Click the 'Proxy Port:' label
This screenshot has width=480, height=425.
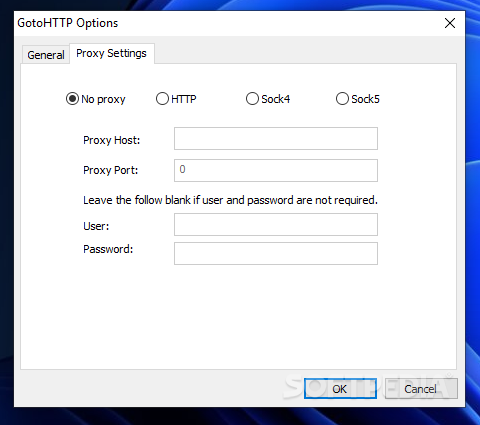111,170
